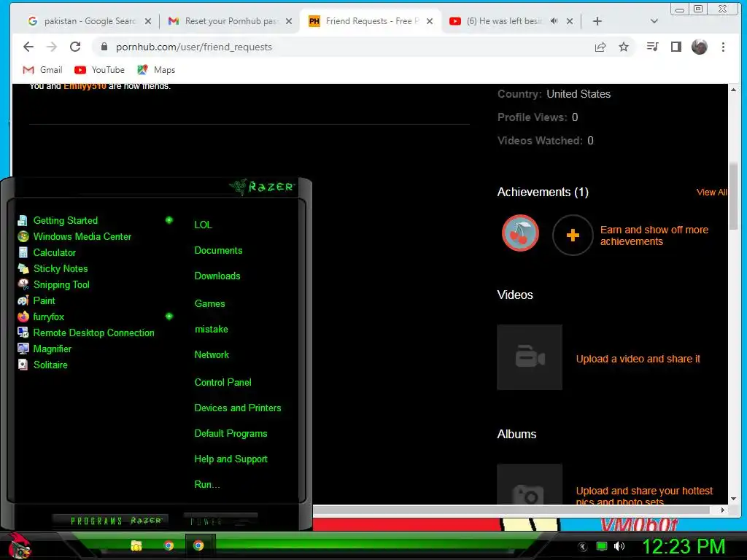Open the Maps bookmark
Screen dimensions: 747x560
click(x=156, y=70)
